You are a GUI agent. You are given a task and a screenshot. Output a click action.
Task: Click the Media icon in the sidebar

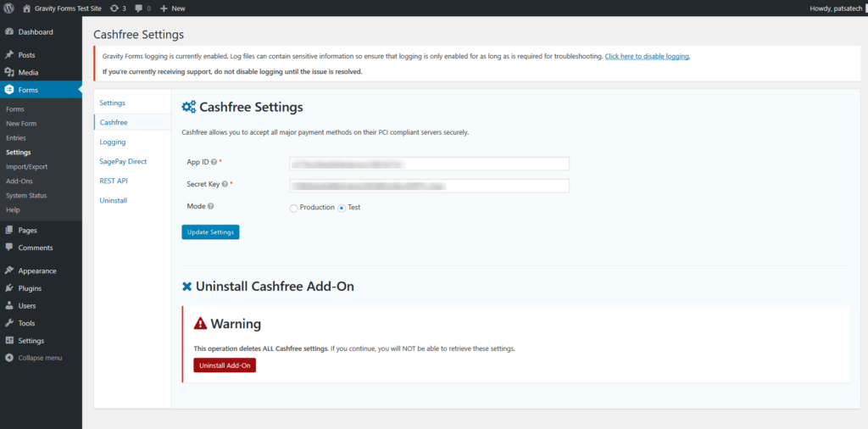click(x=8, y=73)
